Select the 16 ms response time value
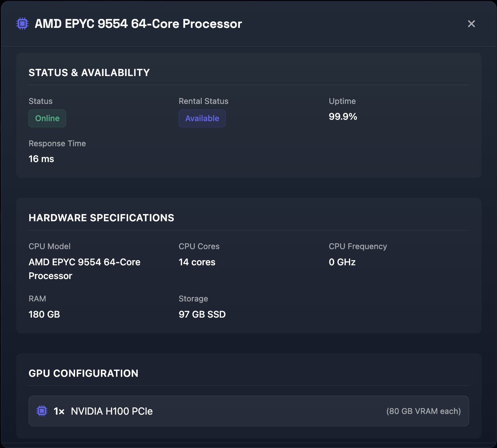This screenshot has height=448, width=497. pyautogui.click(x=41, y=159)
